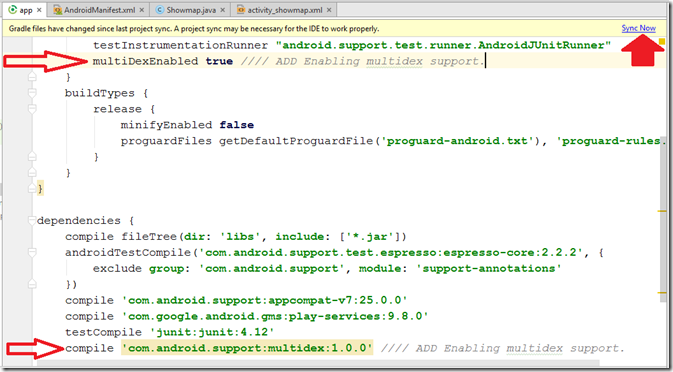Click the AndroidManifest.xml file icon

[58, 10]
